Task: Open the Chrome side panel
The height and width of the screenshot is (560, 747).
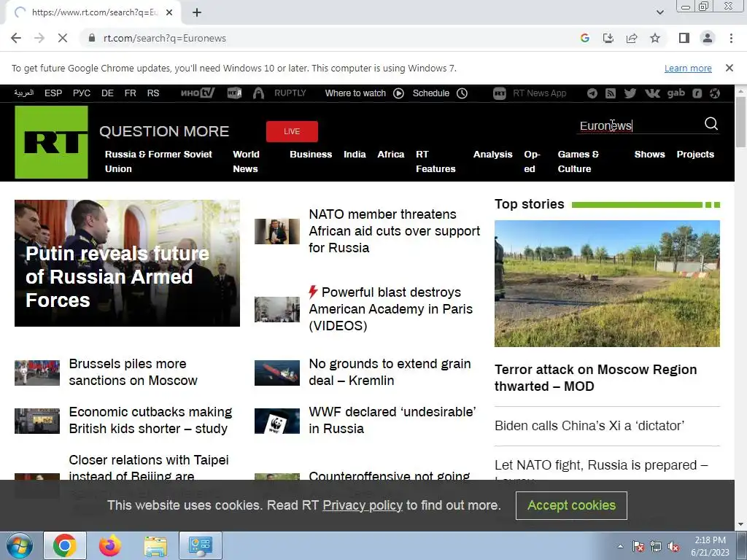Action: point(684,38)
